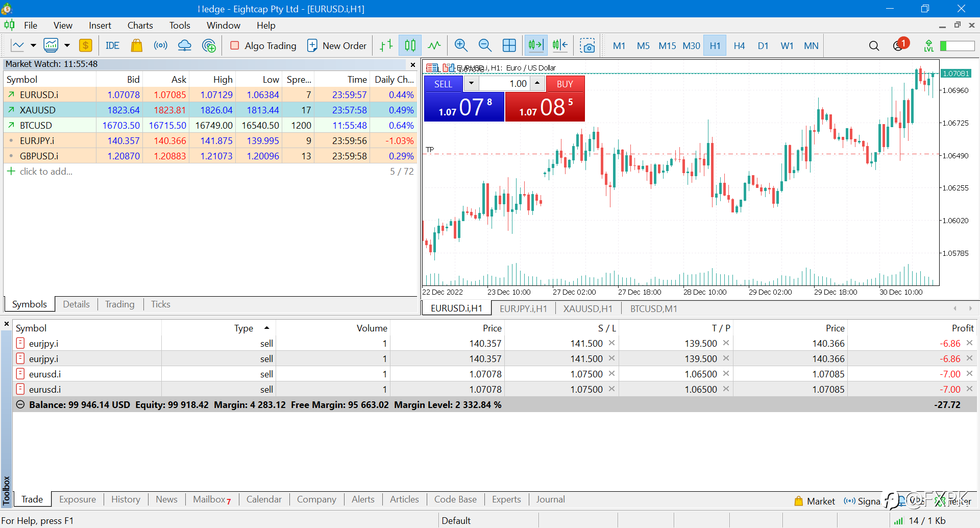Switch to the History tab in Toolbox

pos(126,499)
